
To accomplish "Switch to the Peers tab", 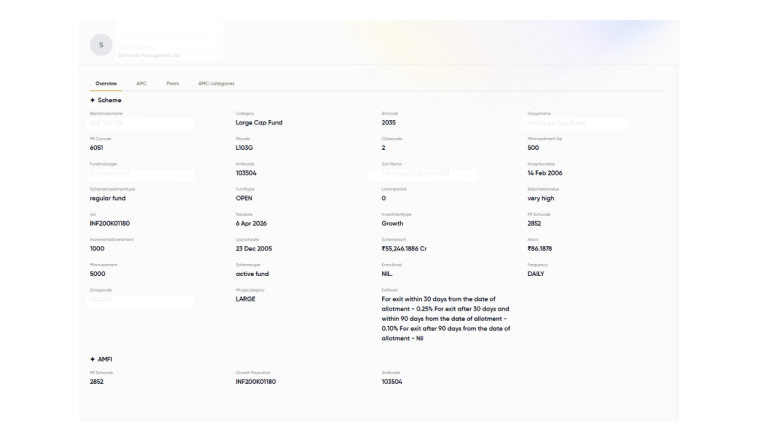I will coord(172,83).
